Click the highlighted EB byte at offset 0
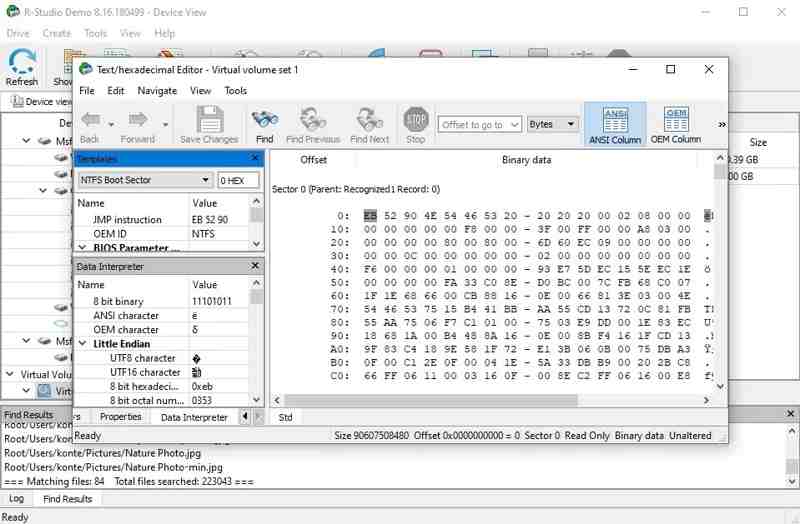 370,216
